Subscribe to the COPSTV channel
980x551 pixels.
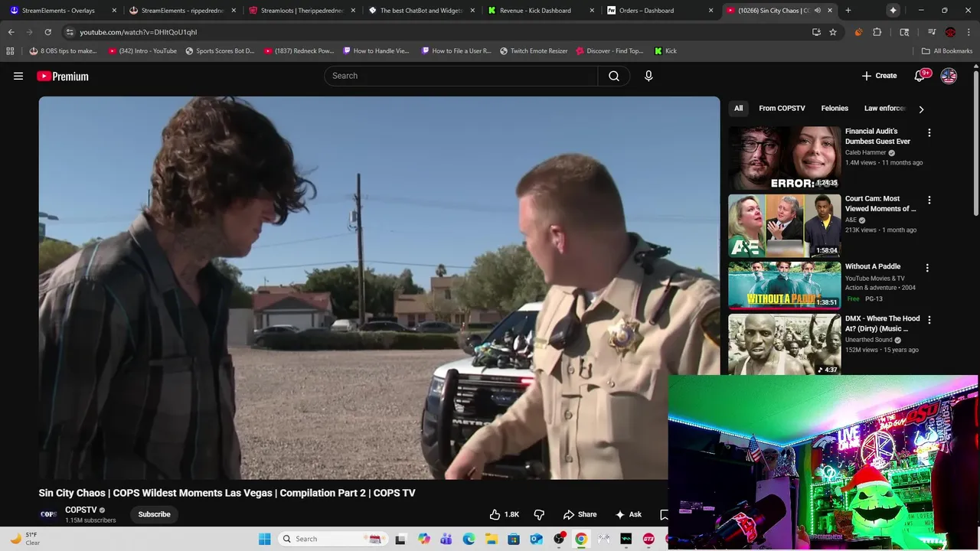pyautogui.click(x=154, y=514)
